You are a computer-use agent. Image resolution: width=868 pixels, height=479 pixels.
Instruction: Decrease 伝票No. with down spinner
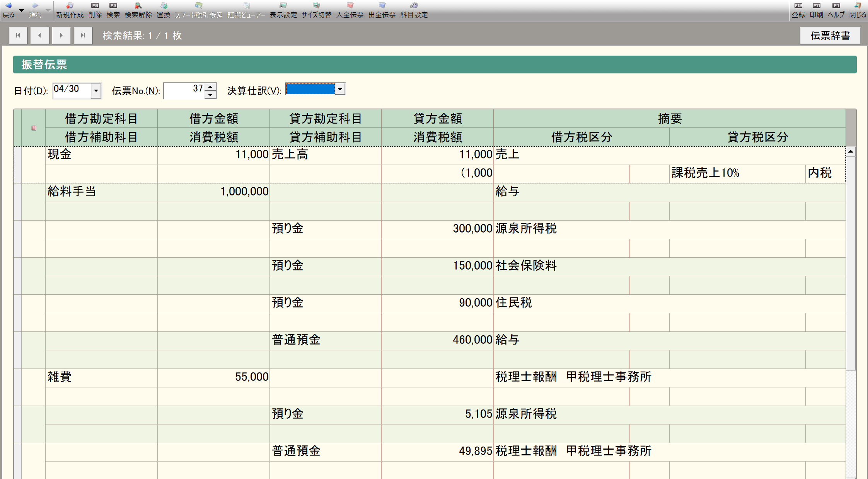click(210, 95)
